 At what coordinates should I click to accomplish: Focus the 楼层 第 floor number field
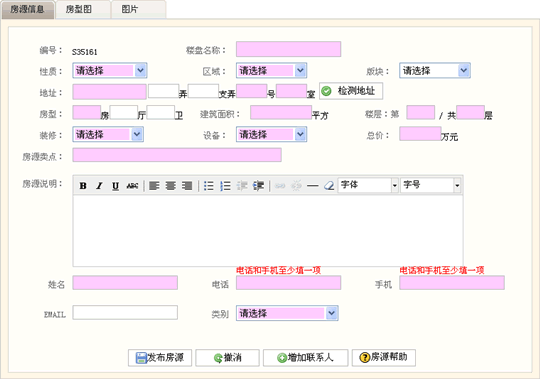click(x=420, y=113)
